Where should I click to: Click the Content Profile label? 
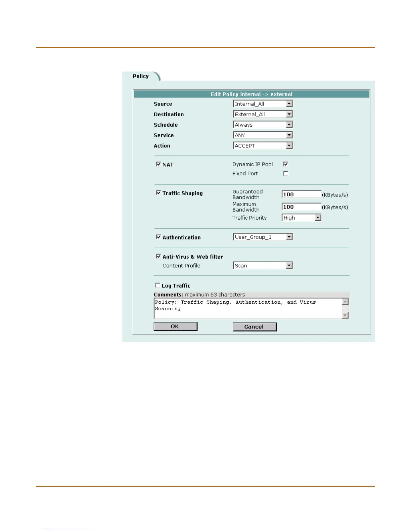click(181, 266)
